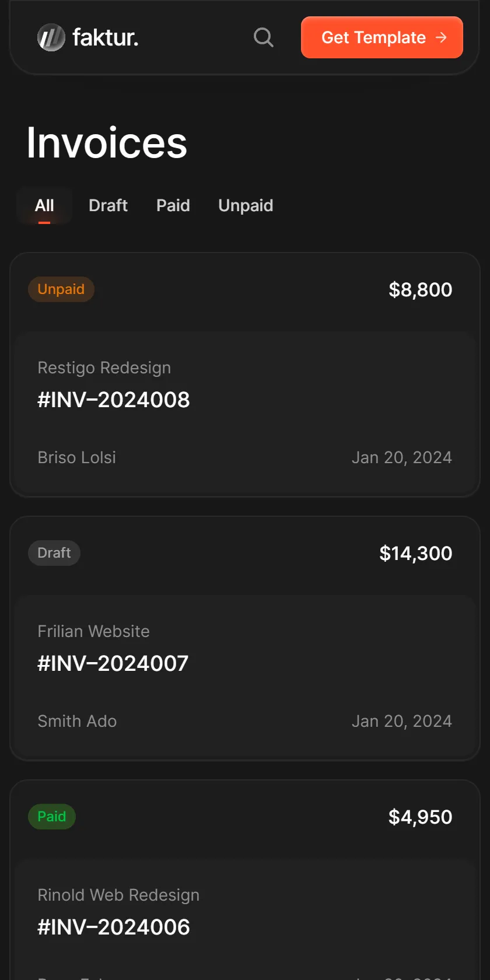Open invoice #INV-2024006
This screenshot has height=980, width=490.
pyautogui.click(x=114, y=928)
